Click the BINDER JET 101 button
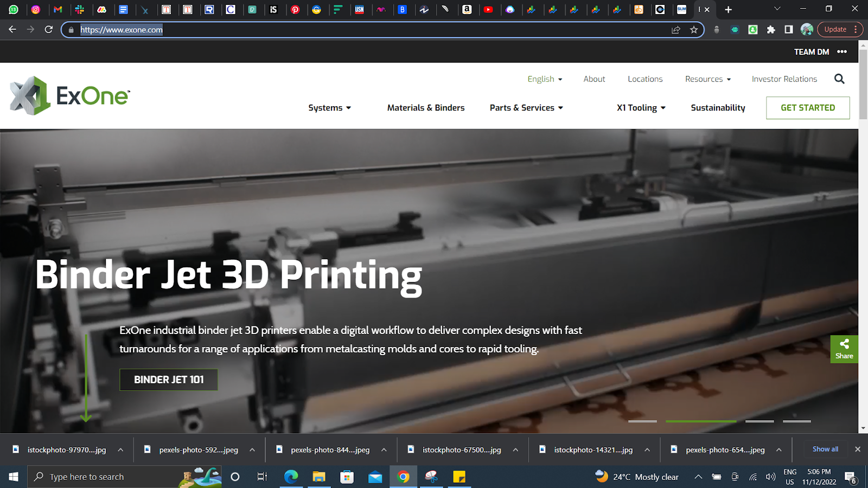Image resolution: width=868 pixels, height=488 pixels. point(169,380)
